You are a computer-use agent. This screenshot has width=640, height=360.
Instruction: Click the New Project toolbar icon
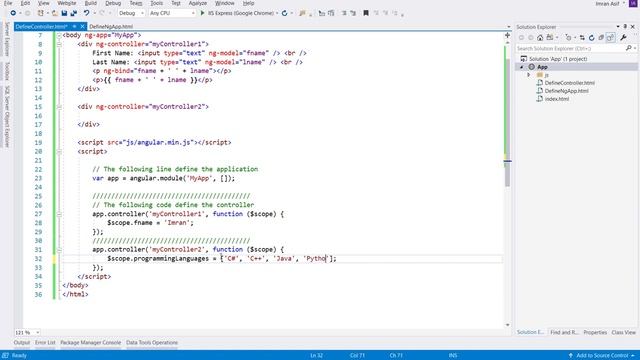pyautogui.click(x=40, y=13)
